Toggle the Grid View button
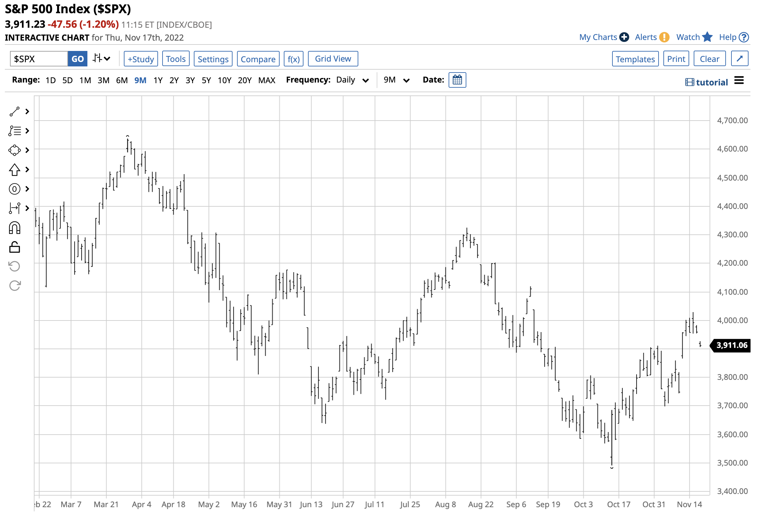Screen dimensions: 774x532 pyautogui.click(x=333, y=59)
